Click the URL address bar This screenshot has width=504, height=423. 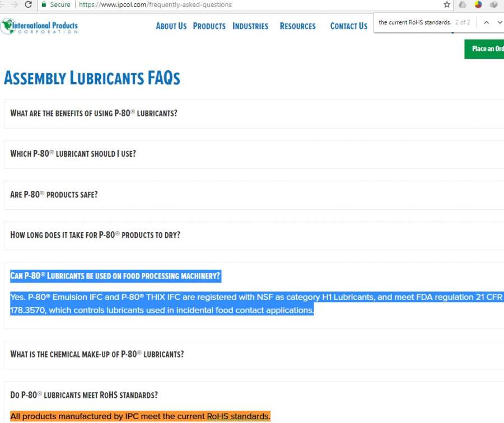click(244, 4)
